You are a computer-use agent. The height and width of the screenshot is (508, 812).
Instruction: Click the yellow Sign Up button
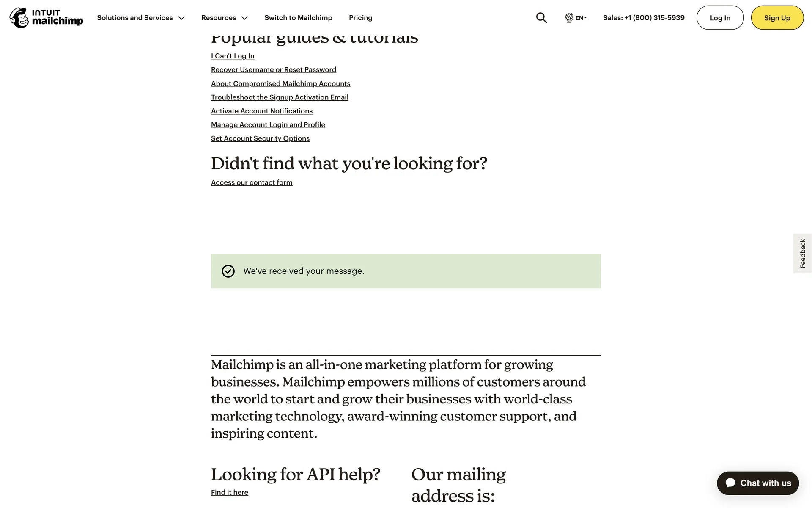pos(777,18)
